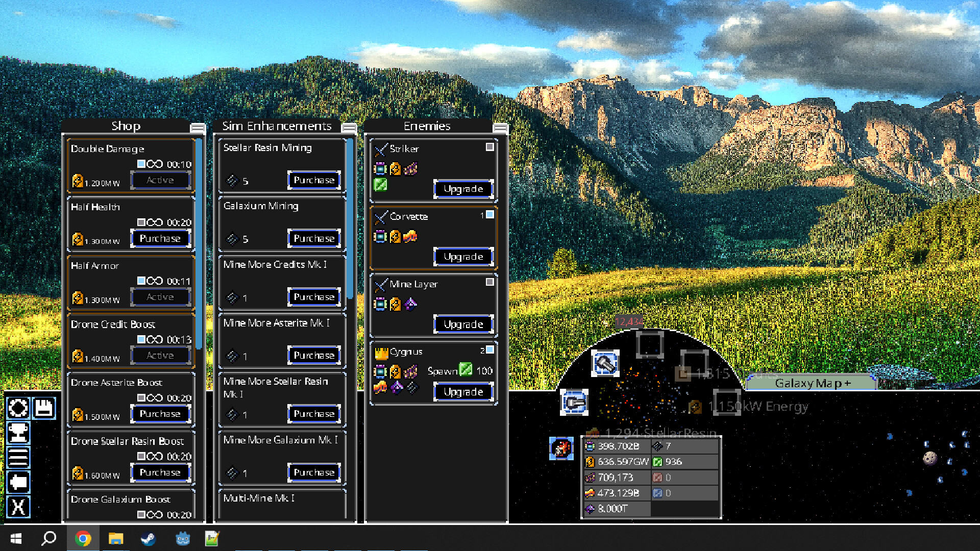Purchase Drone Stellar Resin Boost

click(160, 472)
